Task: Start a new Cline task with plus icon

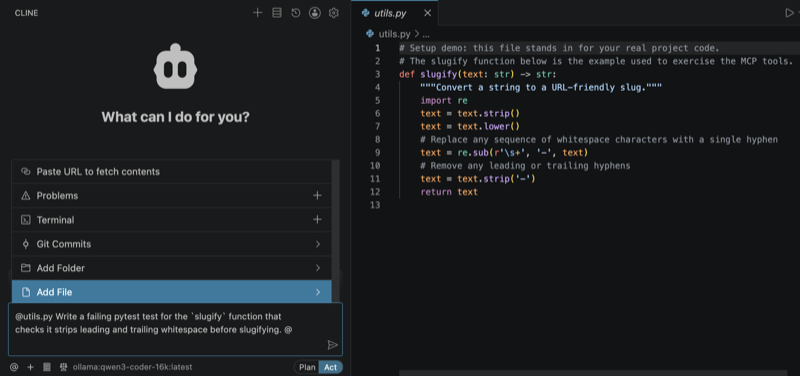Action: pos(258,13)
